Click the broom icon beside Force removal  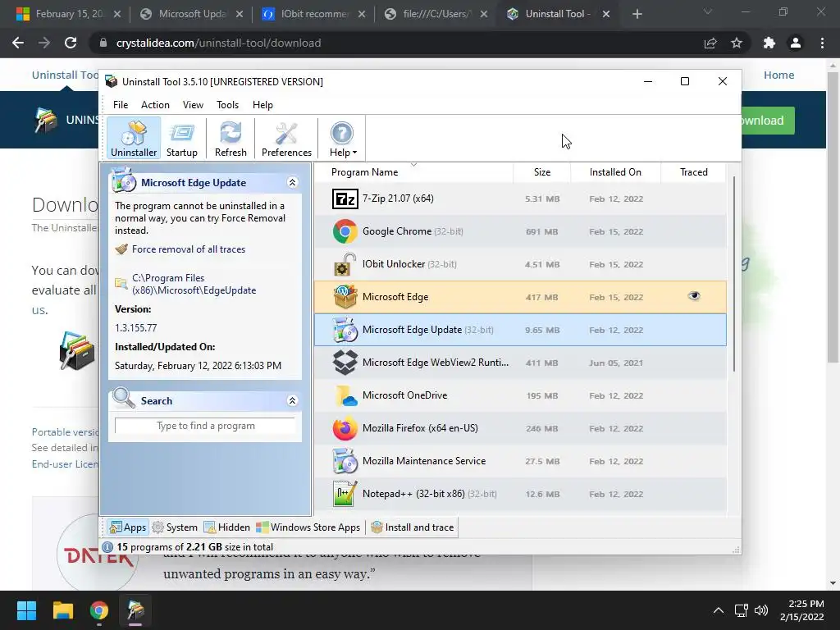121,249
